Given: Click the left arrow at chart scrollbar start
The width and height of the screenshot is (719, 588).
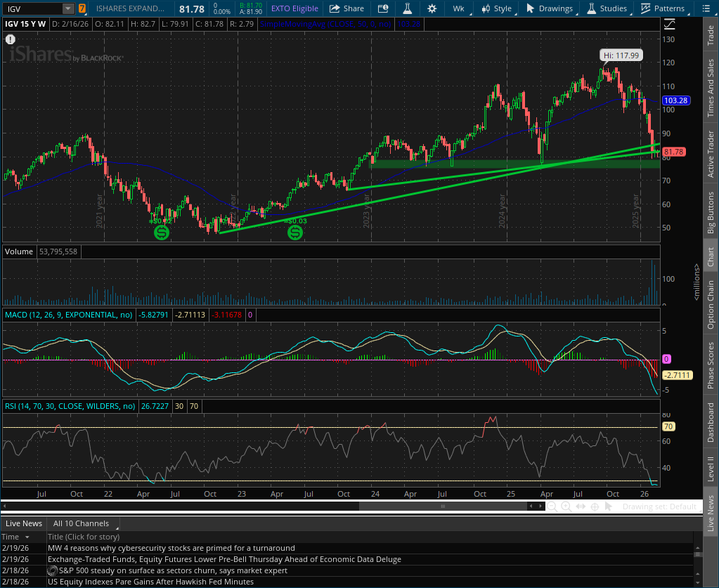Looking at the screenshot, I should click(x=5, y=507).
